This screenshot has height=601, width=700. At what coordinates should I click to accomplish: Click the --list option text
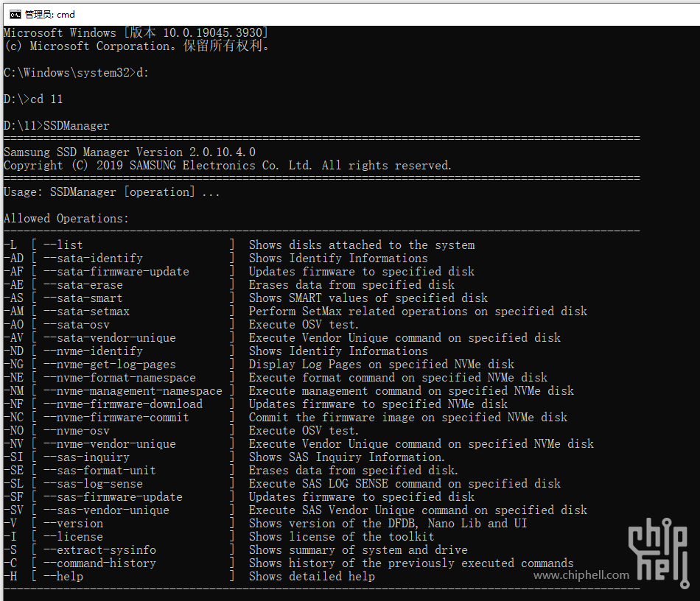[63, 245]
